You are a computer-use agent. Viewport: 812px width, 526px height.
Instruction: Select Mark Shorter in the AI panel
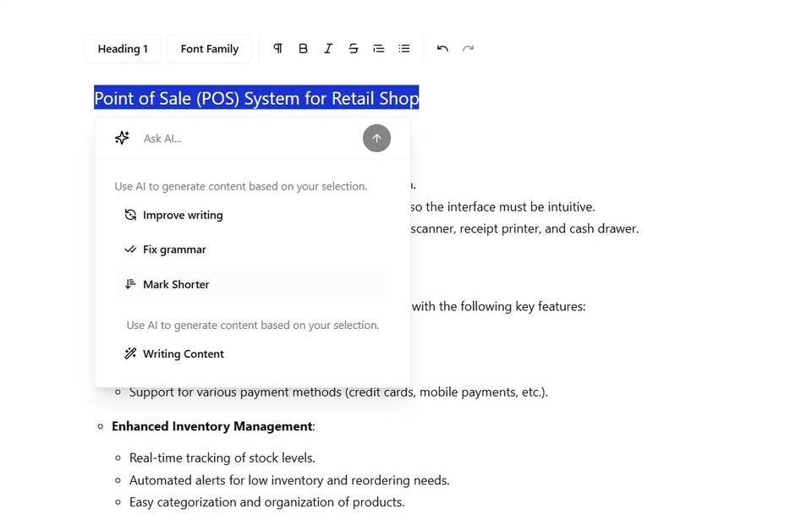pyautogui.click(x=177, y=284)
